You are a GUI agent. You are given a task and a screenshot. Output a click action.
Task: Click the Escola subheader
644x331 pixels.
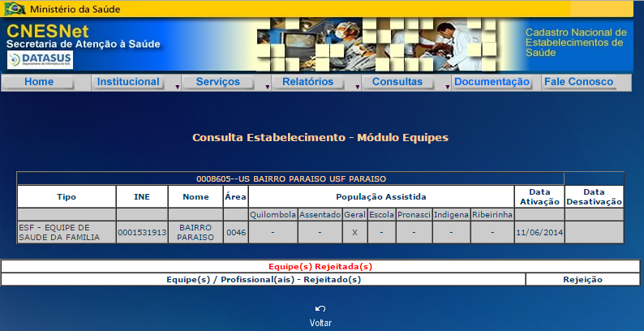pos(381,214)
